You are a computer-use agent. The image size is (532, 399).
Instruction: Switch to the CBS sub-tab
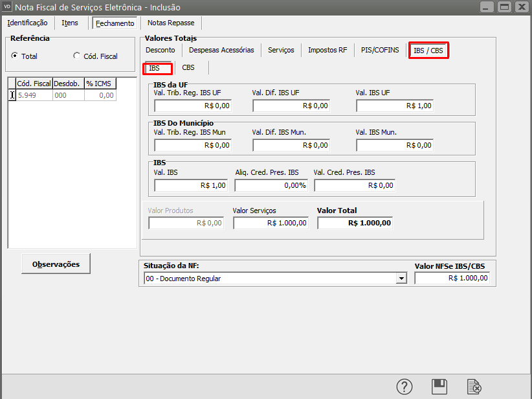tap(188, 67)
